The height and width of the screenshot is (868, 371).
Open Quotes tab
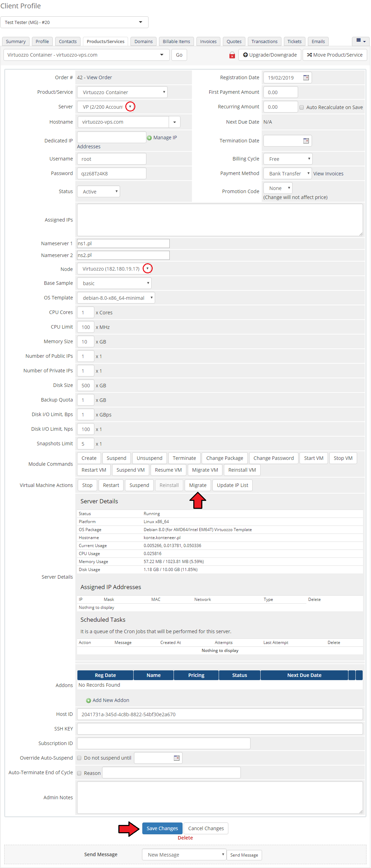pos(234,41)
